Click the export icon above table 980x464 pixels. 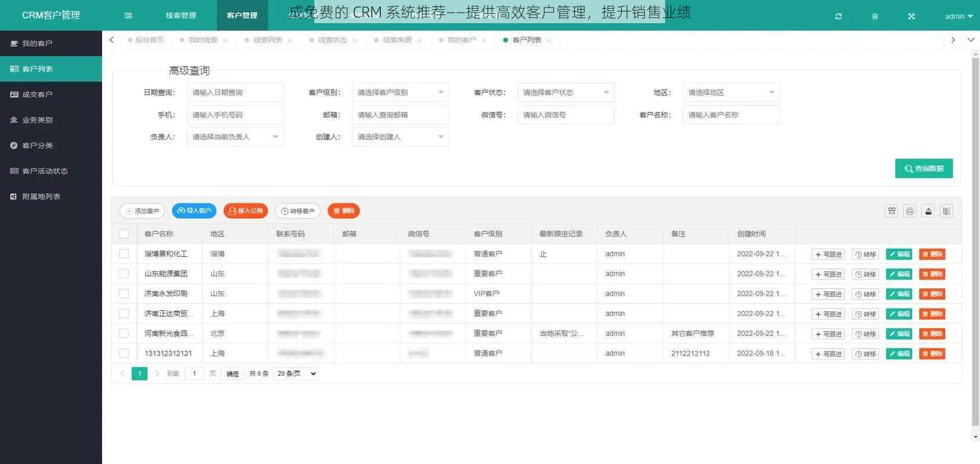point(928,211)
